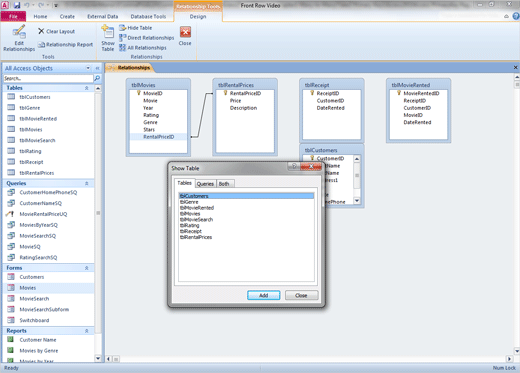Show Direct Relationships
Image resolution: width=520 pixels, height=373 pixels.
point(147,38)
